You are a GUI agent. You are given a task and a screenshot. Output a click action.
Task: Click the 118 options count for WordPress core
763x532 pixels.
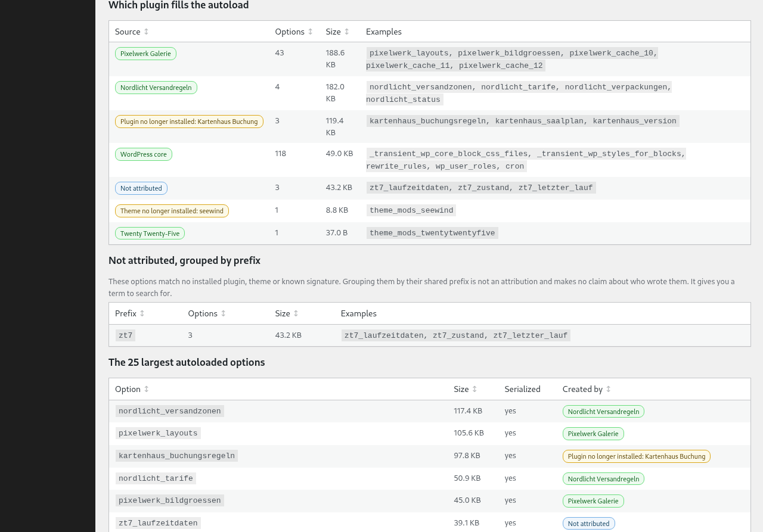(x=281, y=153)
